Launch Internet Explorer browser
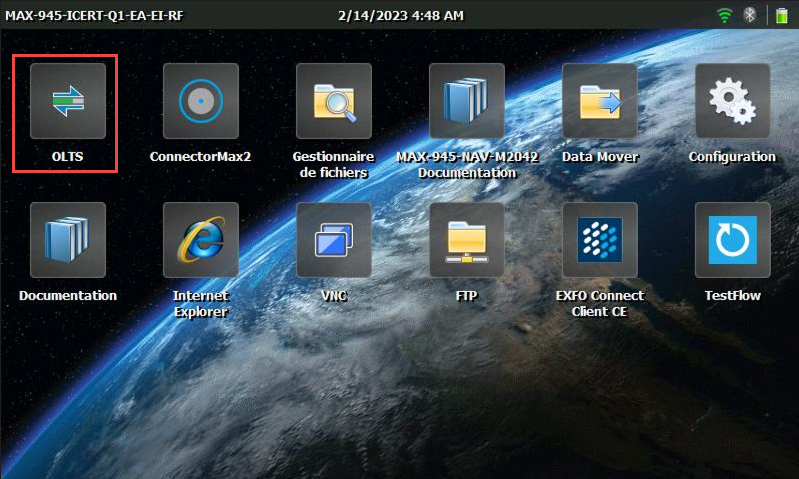Screen dimensions: 799x479 (201, 240)
